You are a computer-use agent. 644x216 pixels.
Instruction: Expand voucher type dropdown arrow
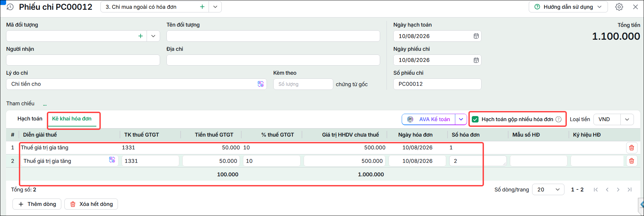(x=215, y=7)
